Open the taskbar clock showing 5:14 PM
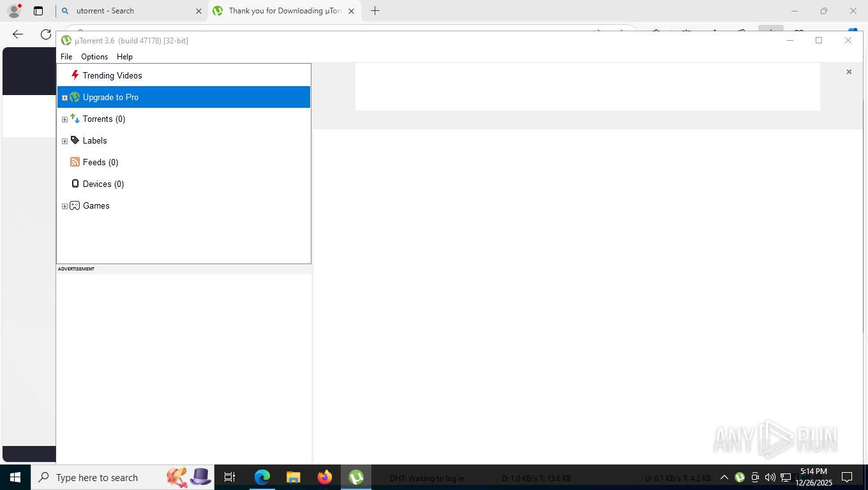The height and width of the screenshot is (490, 868). (813, 477)
